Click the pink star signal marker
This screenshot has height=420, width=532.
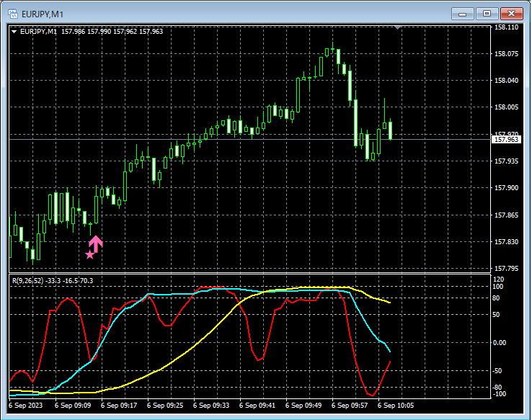(89, 255)
